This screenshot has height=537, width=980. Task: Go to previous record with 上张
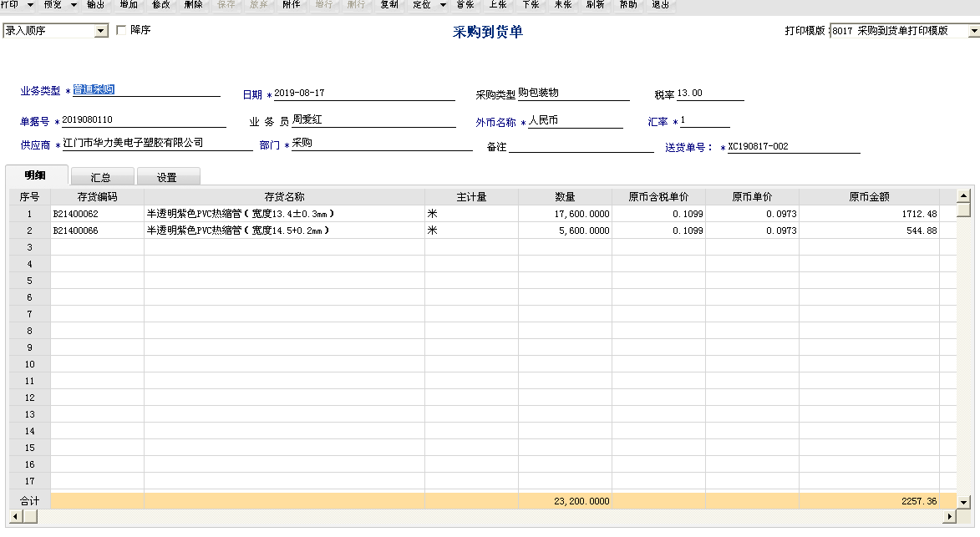click(x=497, y=4)
